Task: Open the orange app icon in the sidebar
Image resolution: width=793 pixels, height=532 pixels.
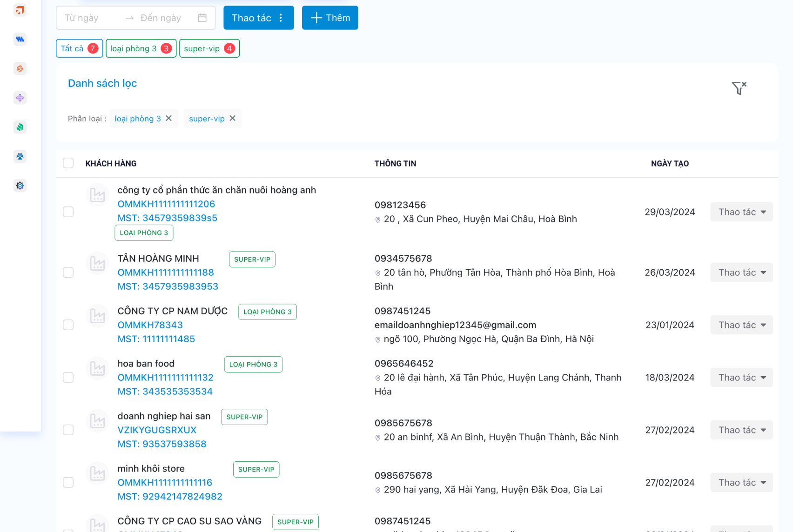Action: click(x=20, y=10)
